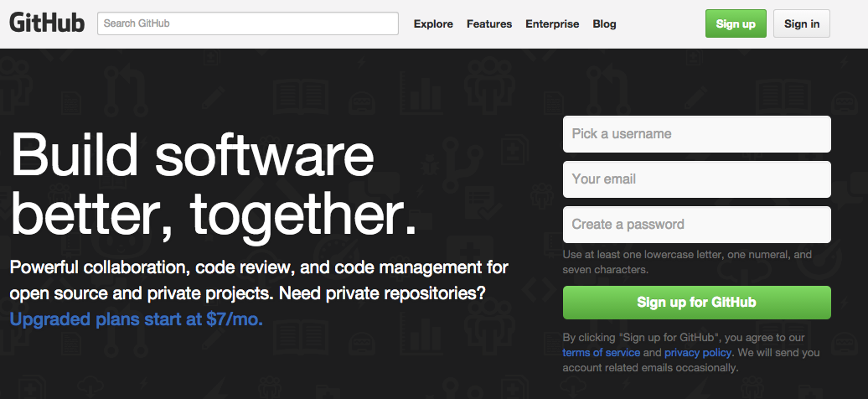Open the privacy policy link

[x=698, y=352]
